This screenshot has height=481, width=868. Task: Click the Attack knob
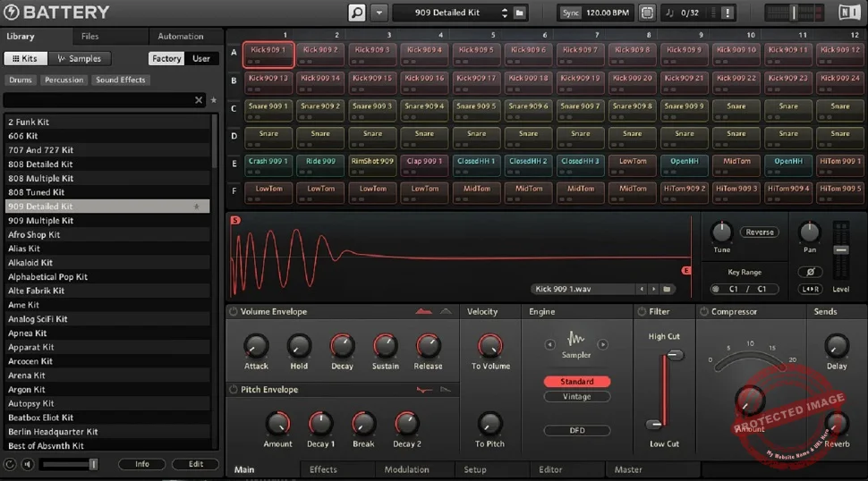[256, 346]
